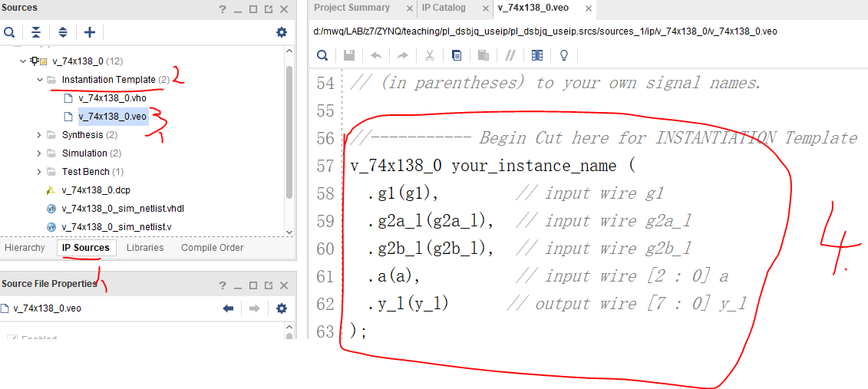The height and width of the screenshot is (389, 868).
Task: Toggle column selection mode icon
Action: point(537,54)
